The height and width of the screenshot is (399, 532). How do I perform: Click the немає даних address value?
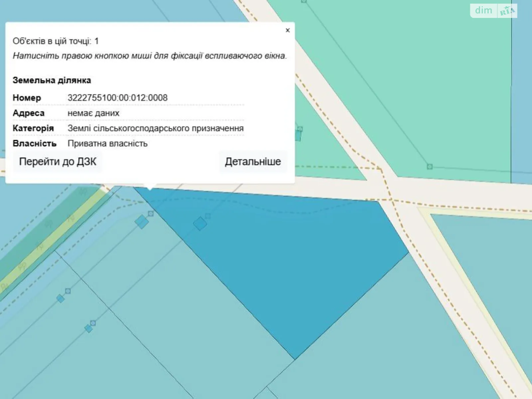(x=93, y=113)
